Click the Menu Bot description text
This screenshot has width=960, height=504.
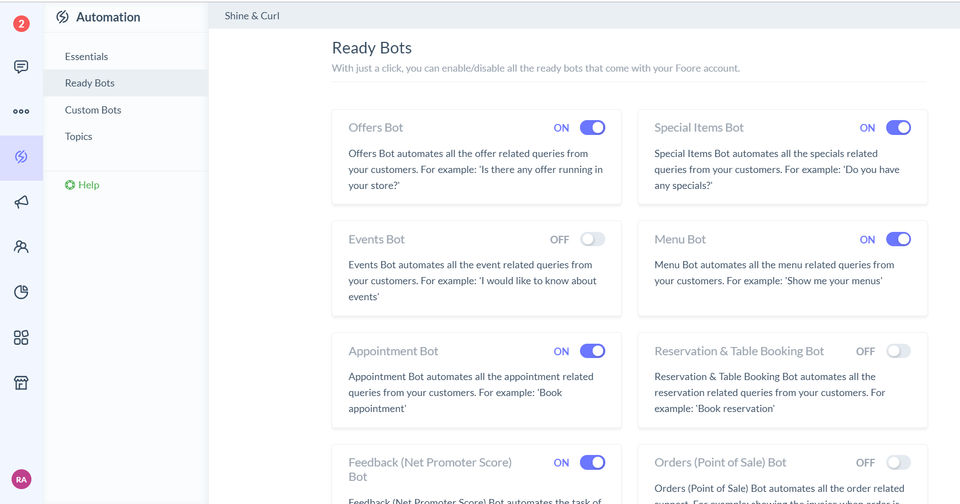pyautogui.click(x=774, y=273)
